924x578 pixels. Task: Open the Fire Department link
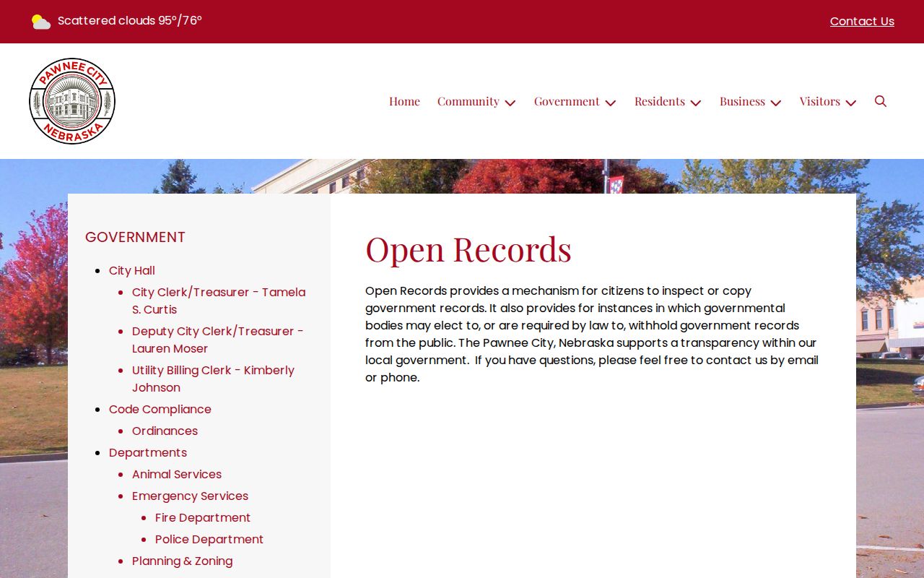[x=203, y=518]
